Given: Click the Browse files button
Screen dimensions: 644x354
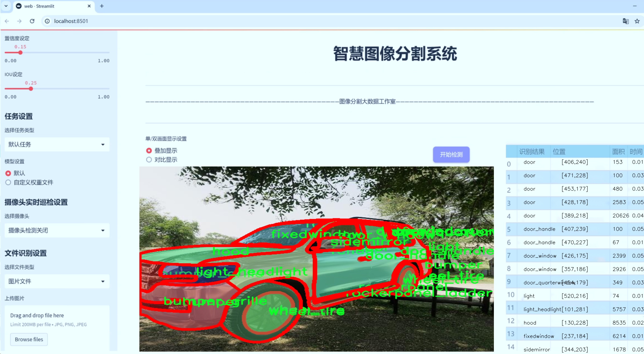Looking at the screenshot, I should pos(29,339).
